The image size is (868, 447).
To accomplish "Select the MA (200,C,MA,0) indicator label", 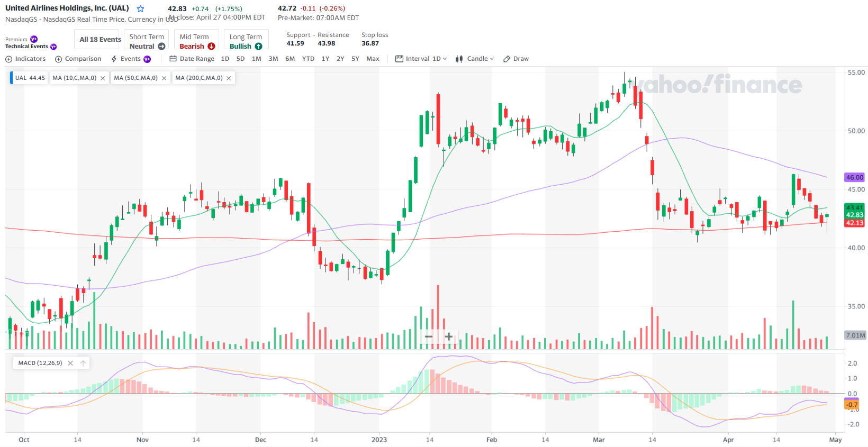I will tap(199, 78).
